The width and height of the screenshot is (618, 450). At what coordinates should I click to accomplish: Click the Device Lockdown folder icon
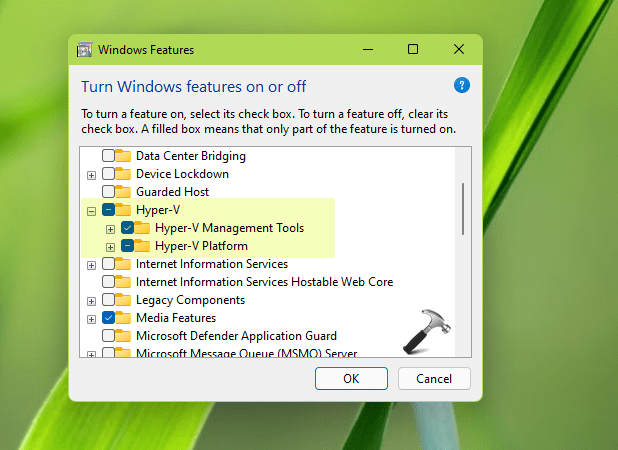123,174
